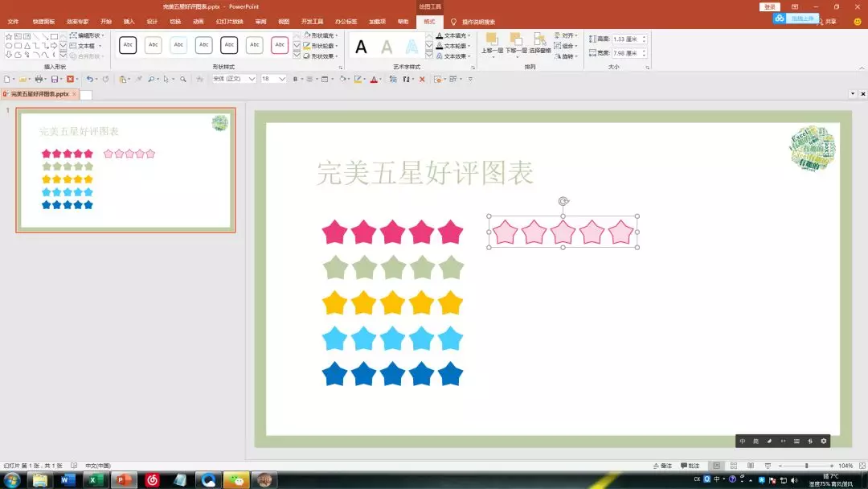Click the zoom slider in status bar

click(806, 466)
